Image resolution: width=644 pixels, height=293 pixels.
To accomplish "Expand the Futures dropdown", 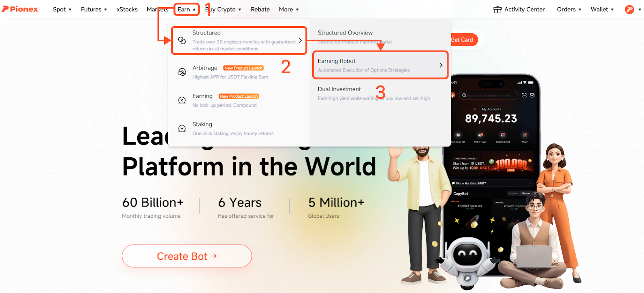I will (x=94, y=10).
